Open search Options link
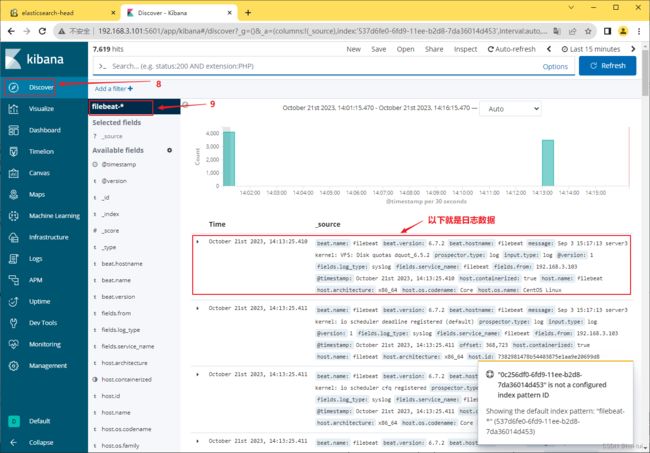This screenshot has height=453, width=650. tap(555, 66)
